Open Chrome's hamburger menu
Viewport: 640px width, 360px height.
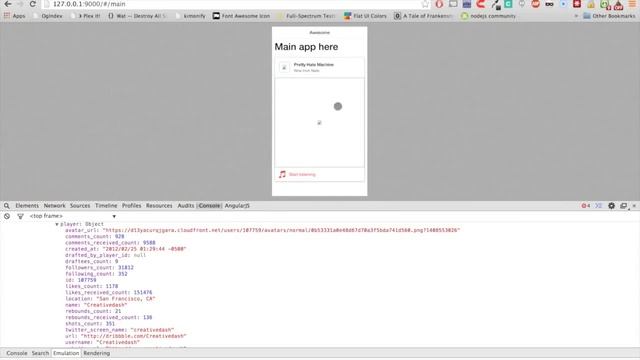tap(631, 4)
